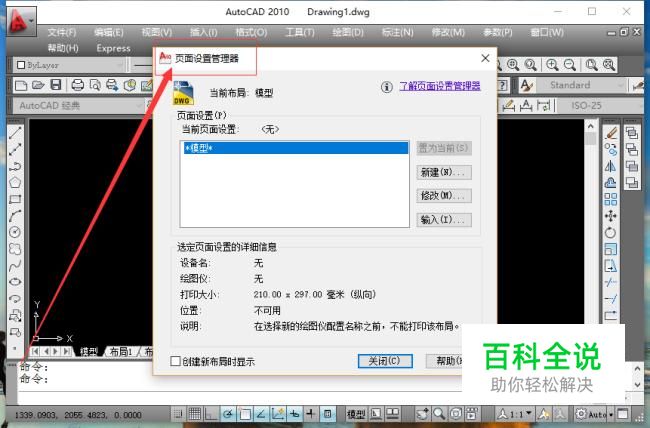This screenshot has width=650, height=428.
Task: Open the 绘图(D) menu
Action: click(x=348, y=32)
